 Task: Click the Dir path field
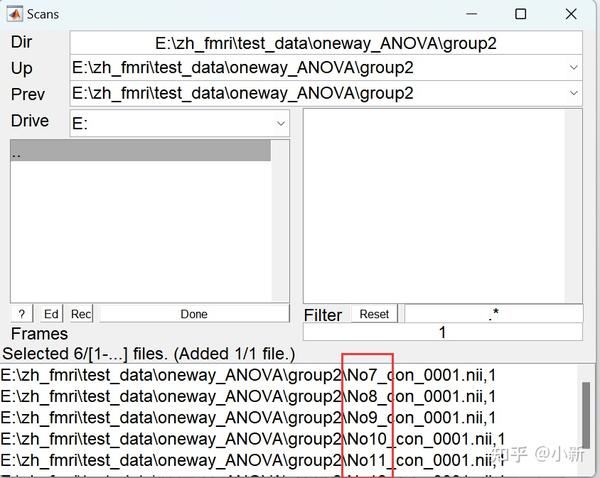pos(326,43)
